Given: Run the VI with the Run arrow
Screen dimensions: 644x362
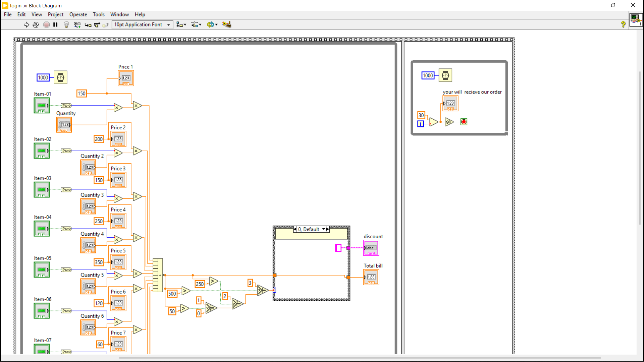Looking at the screenshot, I should 26,24.
